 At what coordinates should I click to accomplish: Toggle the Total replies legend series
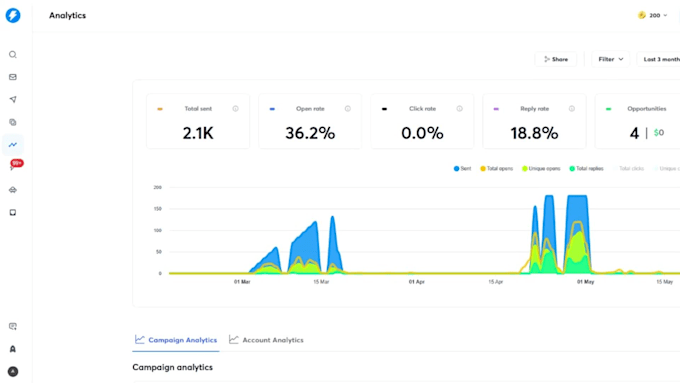[x=586, y=169]
